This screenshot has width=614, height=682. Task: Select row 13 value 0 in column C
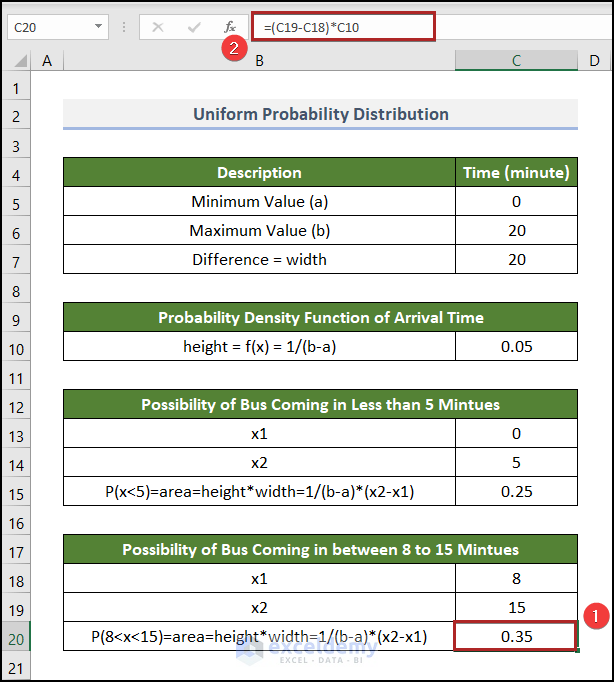click(x=516, y=434)
